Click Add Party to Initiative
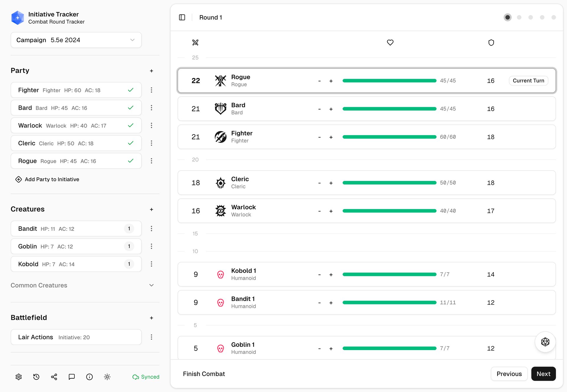 47,179
